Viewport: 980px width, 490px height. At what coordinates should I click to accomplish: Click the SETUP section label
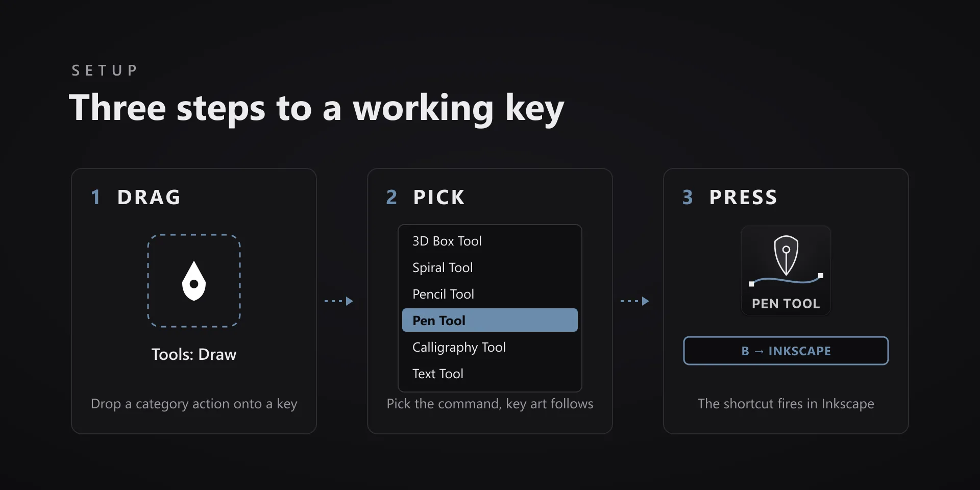[105, 70]
